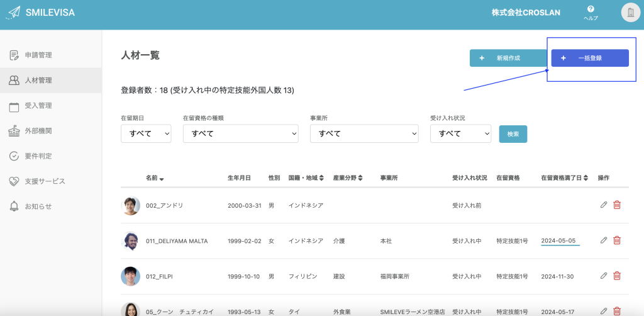Click the SMILEVISA paper plane logo
This screenshot has height=316, width=644.
click(x=13, y=13)
